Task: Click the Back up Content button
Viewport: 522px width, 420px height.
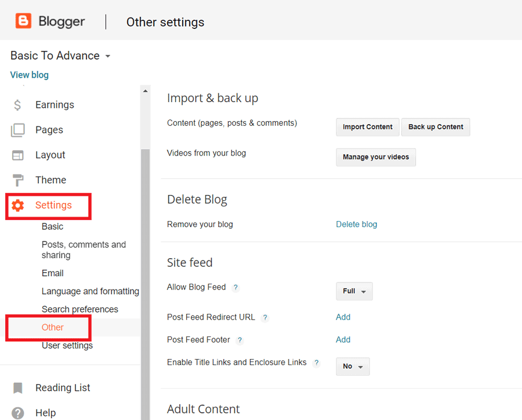Action: point(436,127)
